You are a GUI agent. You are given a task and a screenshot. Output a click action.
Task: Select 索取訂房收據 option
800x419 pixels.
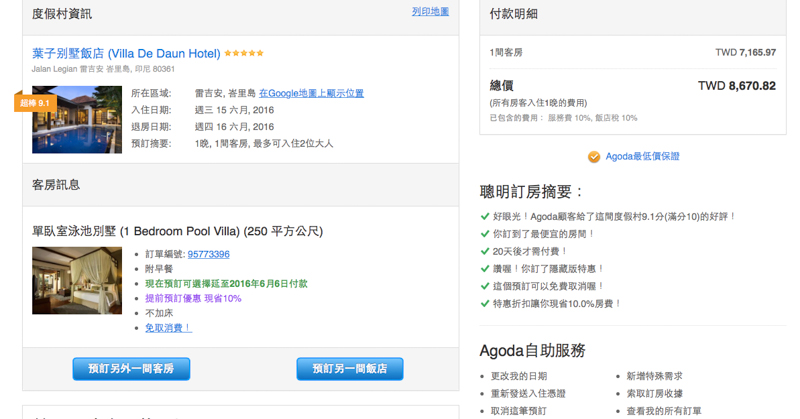(655, 393)
